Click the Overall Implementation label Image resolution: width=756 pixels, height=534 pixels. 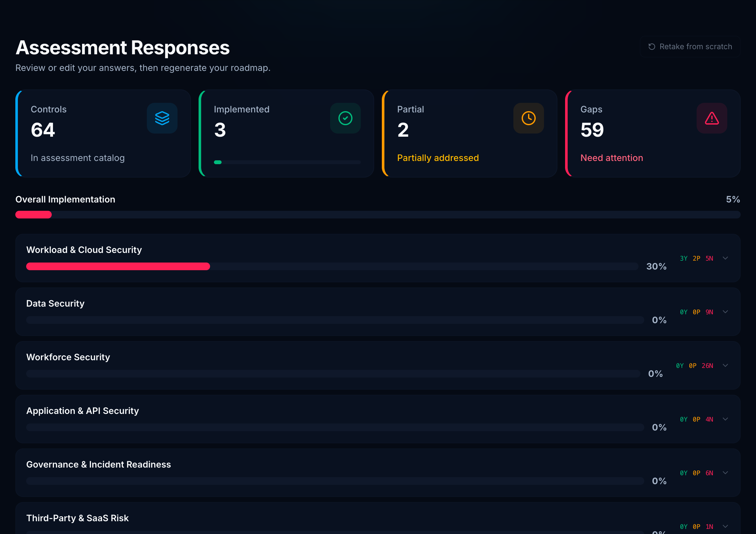coord(65,199)
